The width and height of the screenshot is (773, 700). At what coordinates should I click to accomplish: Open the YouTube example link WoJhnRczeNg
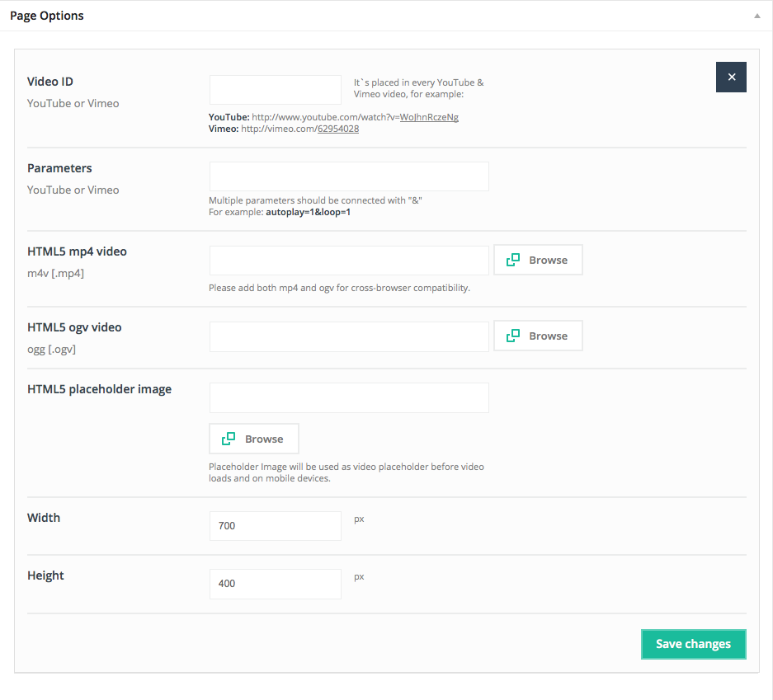[429, 117]
